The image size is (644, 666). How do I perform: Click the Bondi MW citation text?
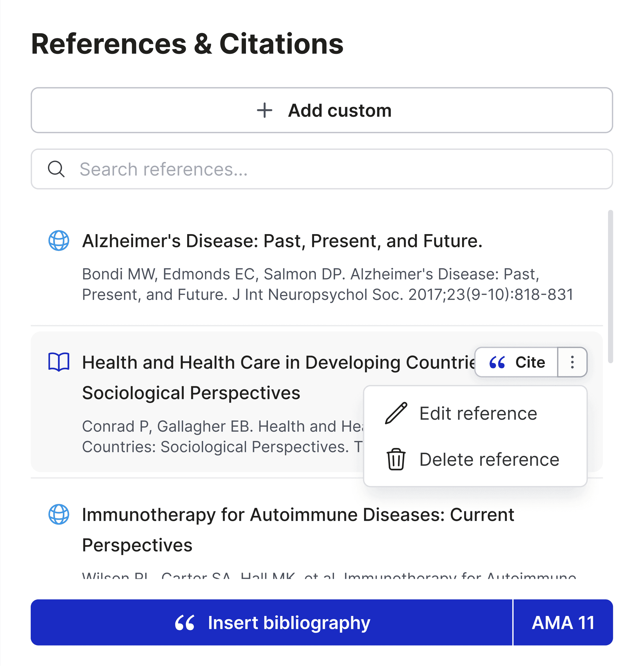[x=328, y=284]
